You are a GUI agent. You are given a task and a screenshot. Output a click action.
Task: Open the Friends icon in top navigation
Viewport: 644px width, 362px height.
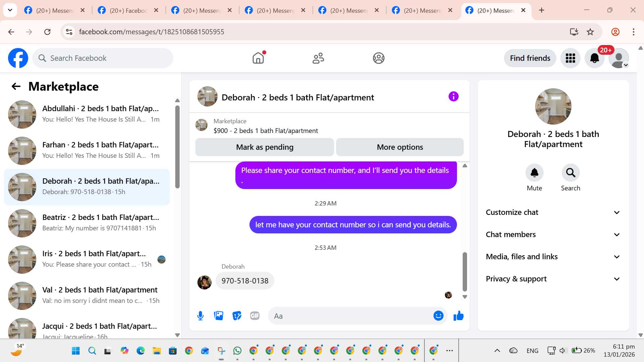(318, 58)
